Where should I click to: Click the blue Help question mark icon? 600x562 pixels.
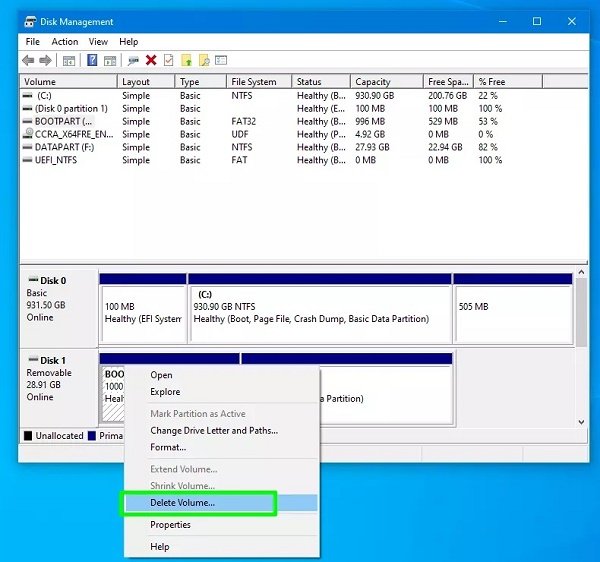coord(92,60)
